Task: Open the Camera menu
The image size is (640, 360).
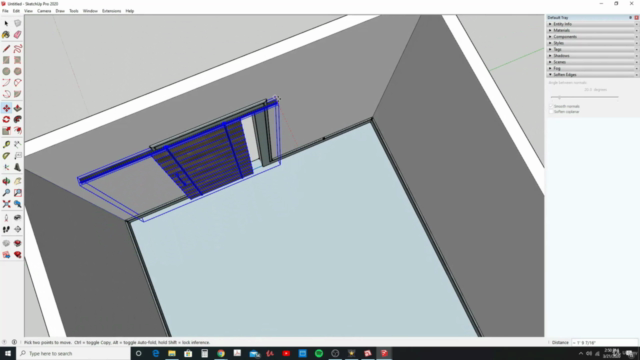Action: pyautogui.click(x=44, y=11)
